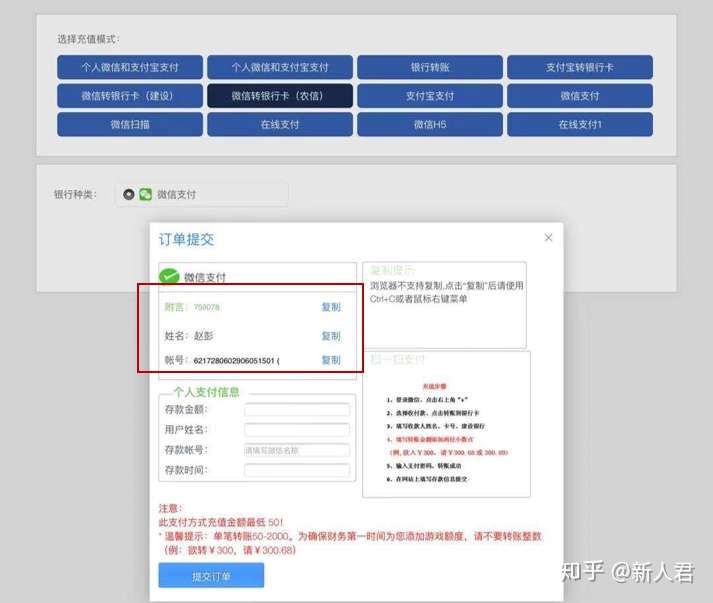Click the payee name 赵彭
This screenshot has width=713, height=603.
pyautogui.click(x=203, y=336)
